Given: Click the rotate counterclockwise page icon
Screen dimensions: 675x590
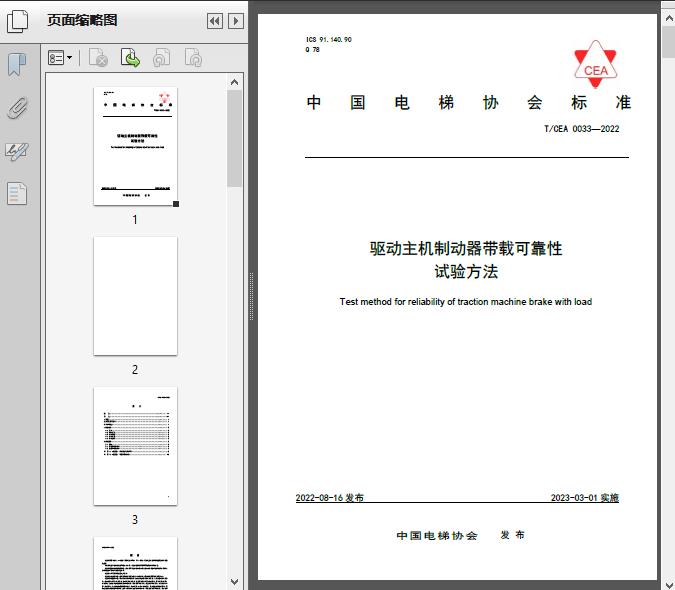Looking at the screenshot, I should (161, 58).
